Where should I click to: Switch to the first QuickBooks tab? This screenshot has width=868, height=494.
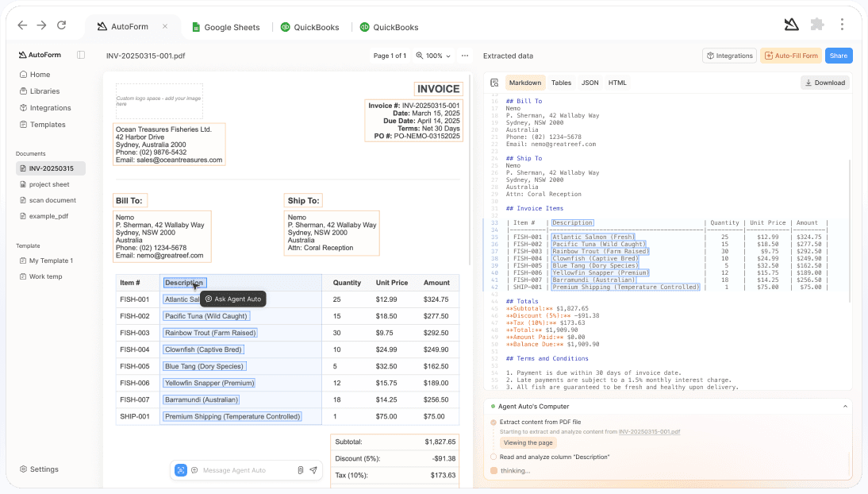tap(310, 27)
